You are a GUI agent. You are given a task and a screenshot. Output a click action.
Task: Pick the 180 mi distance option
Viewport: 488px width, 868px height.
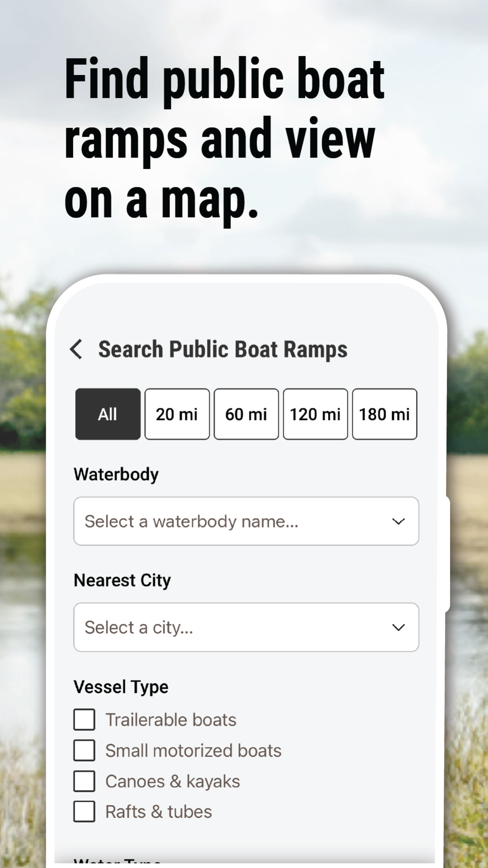[385, 414]
